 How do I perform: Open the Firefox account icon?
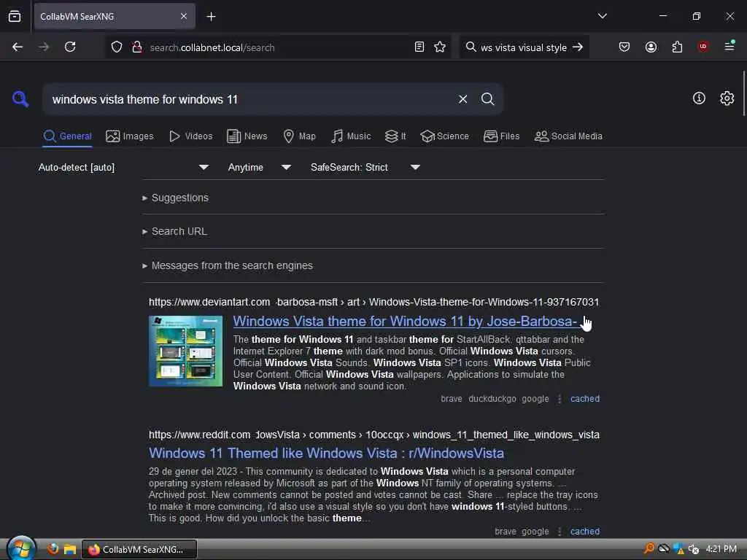click(x=651, y=47)
